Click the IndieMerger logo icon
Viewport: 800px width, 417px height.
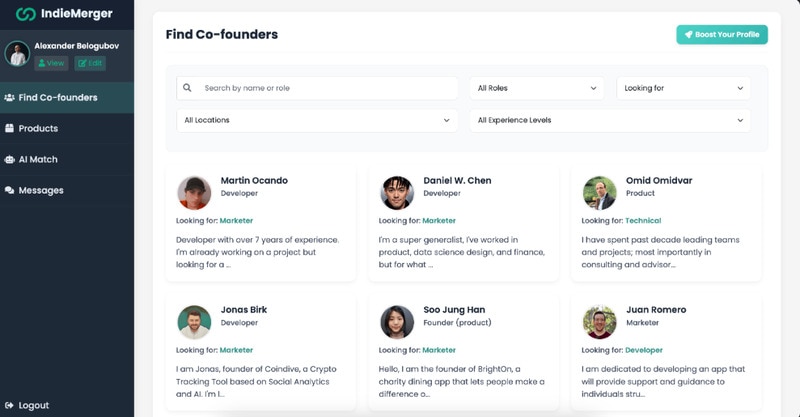25,14
